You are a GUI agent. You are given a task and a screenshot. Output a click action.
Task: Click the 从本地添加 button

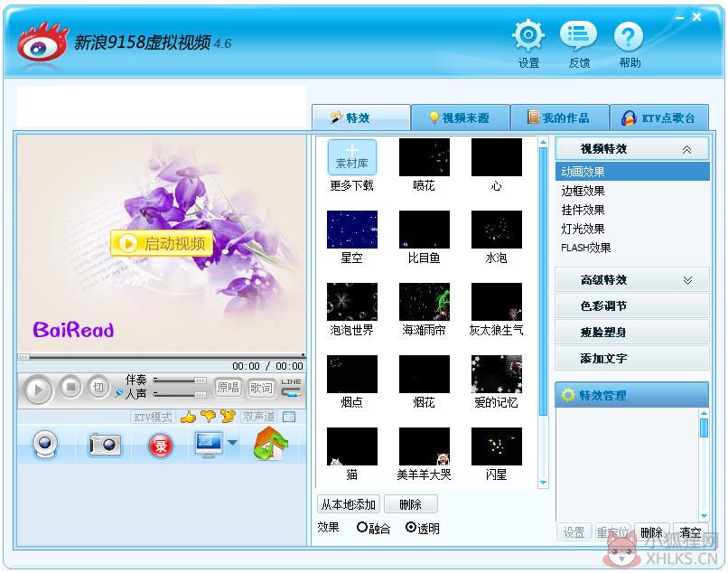(x=349, y=504)
